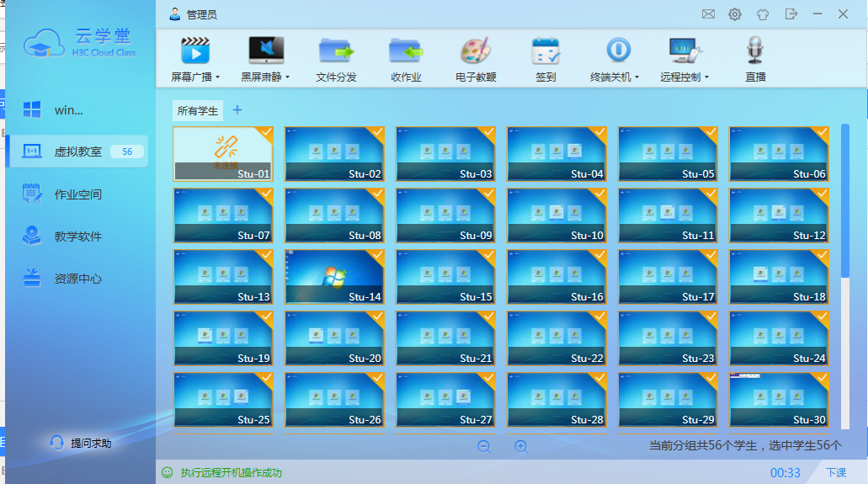
Task: Select the Stu-11 student thumbnail
Action: [x=668, y=215]
